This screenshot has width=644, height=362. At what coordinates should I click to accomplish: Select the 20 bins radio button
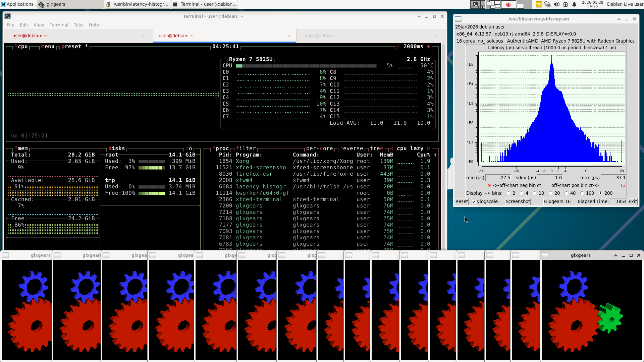[550, 193]
